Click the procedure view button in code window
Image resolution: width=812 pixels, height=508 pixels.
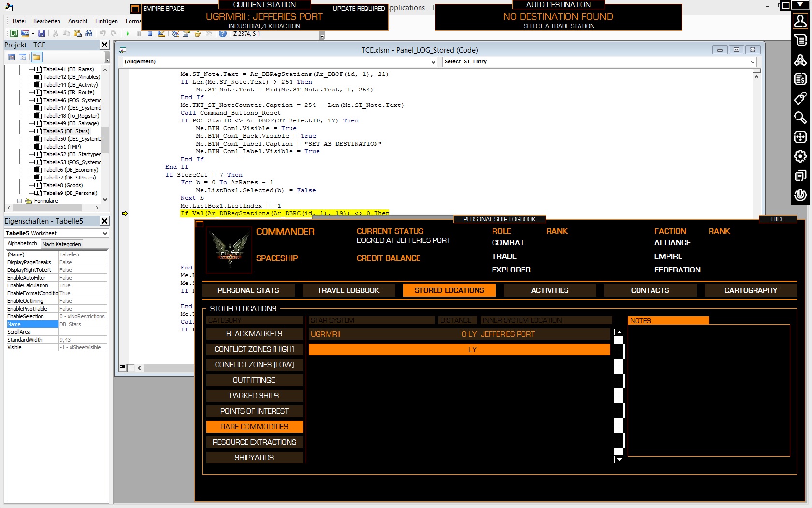123,368
